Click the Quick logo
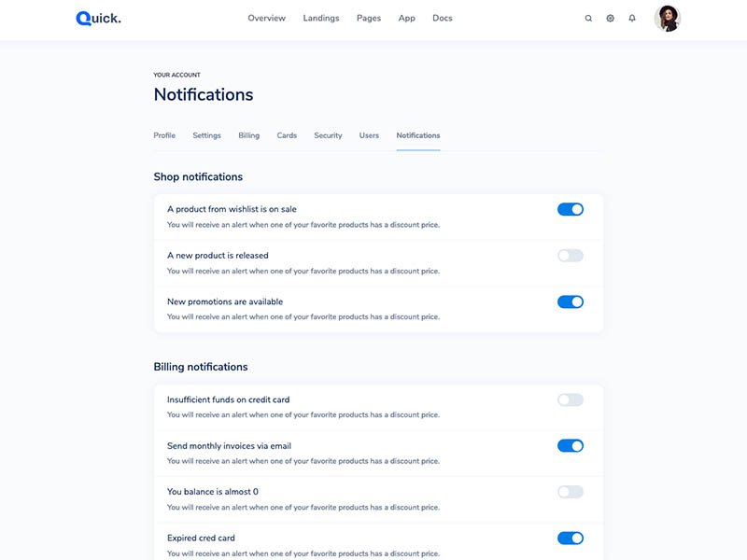Image resolution: width=747 pixels, height=560 pixels. (98, 18)
